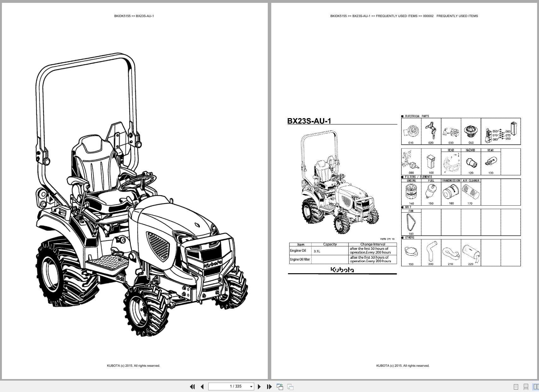Go to the next page
This screenshot has height=392, width=539.
coord(259,387)
